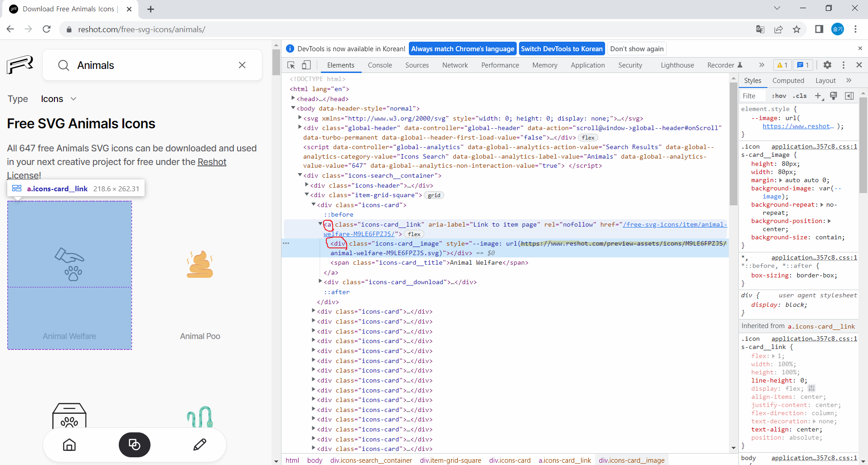Show more Styles pane tabs
868x465 pixels.
(x=849, y=80)
